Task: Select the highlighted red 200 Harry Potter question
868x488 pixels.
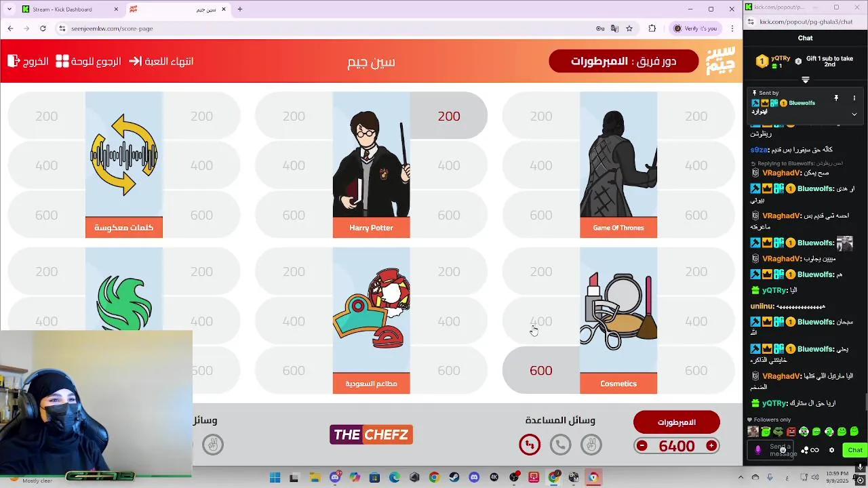Action: (x=448, y=116)
